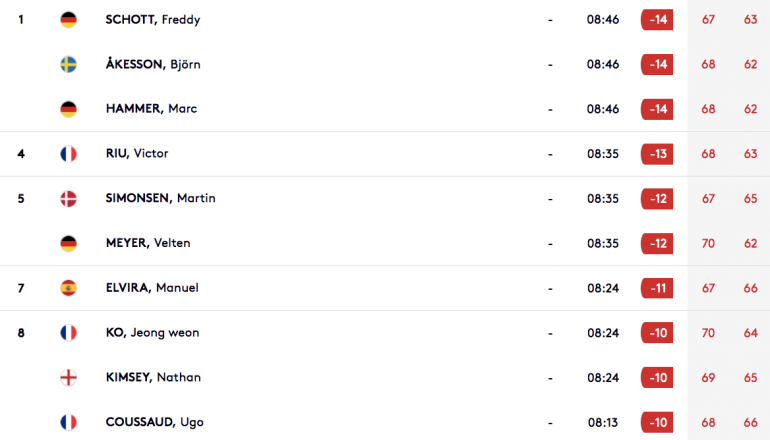Click the German flag beside Freddy Schott
The width and height of the screenshot is (770, 440).
click(x=68, y=20)
